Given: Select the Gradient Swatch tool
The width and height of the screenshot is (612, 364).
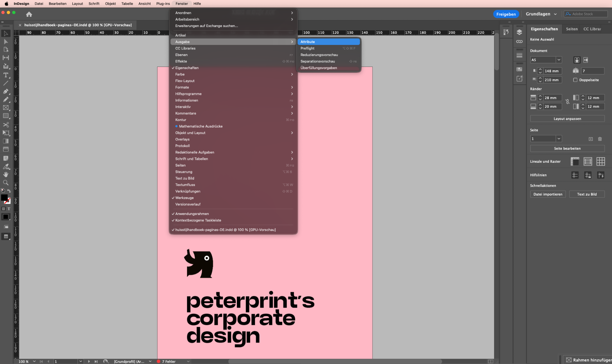Looking at the screenshot, I should pos(6,141).
